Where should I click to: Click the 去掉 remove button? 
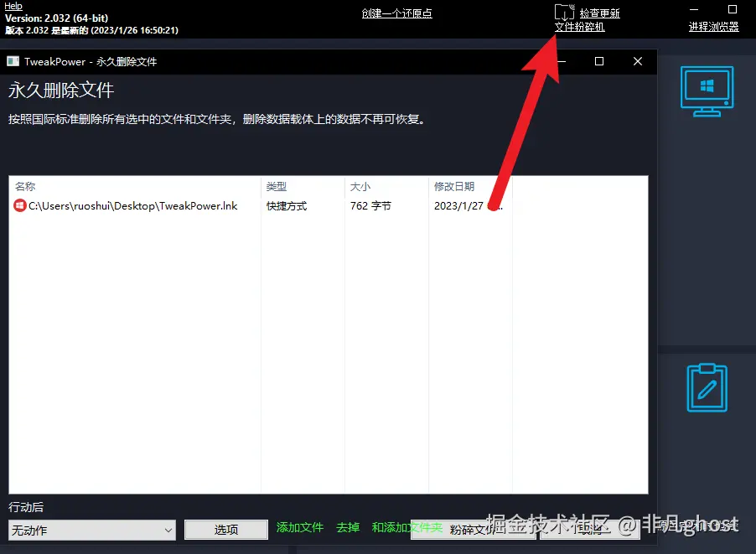pos(348,527)
